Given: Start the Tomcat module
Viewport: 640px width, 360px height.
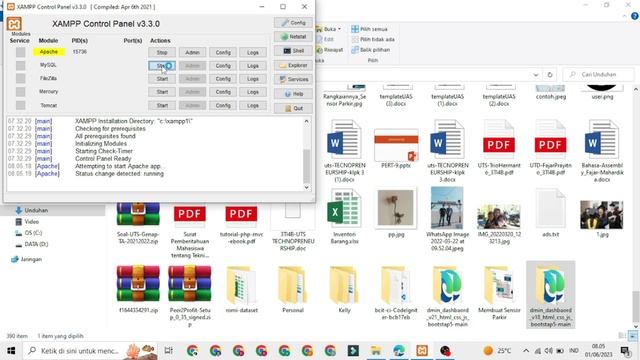Looking at the screenshot, I should click(x=162, y=105).
